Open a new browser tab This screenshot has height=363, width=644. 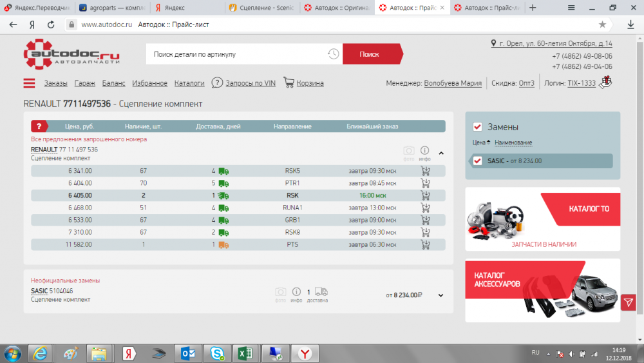click(533, 7)
